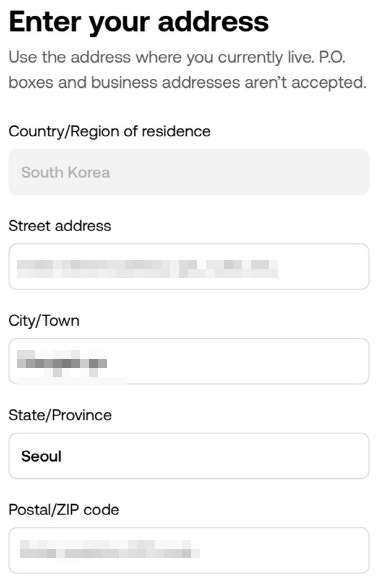
Task: Select the City/Town input field
Action: click(x=189, y=361)
